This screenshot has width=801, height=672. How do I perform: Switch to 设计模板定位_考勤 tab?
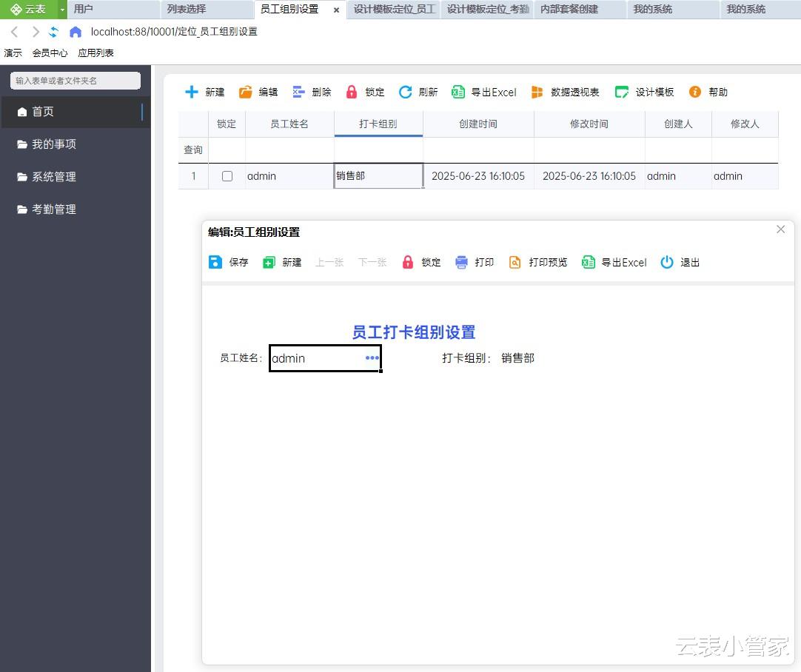tap(487, 9)
